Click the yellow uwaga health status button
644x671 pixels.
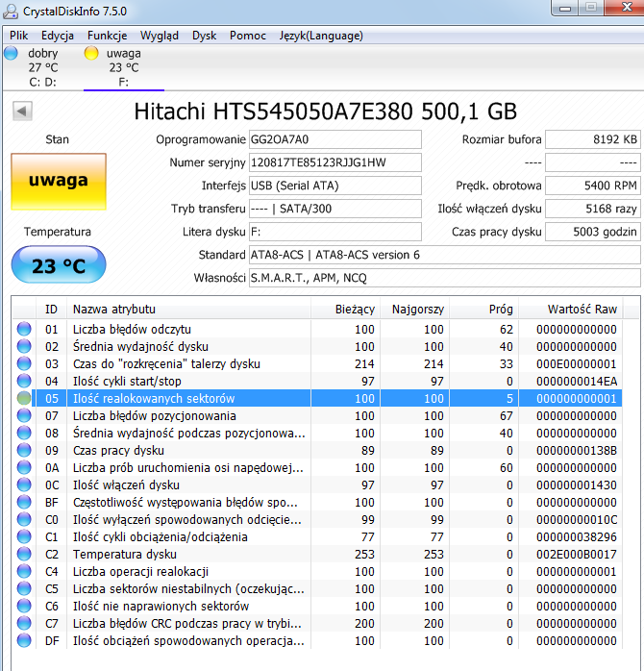(x=59, y=182)
